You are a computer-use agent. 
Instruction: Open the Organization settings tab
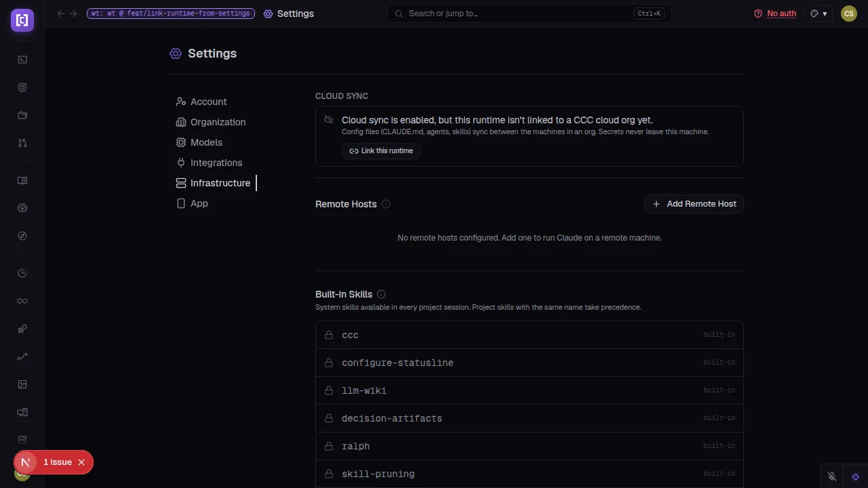coord(211,122)
